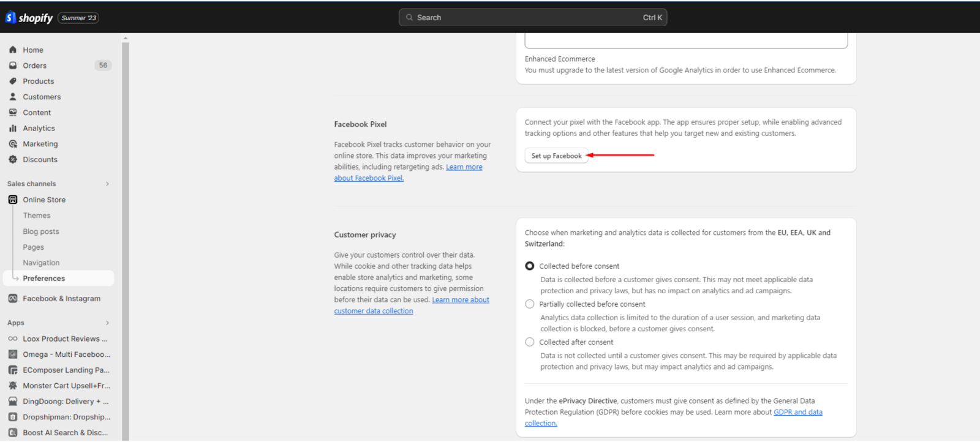
Task: Click the Online Store icon
Action: [13, 200]
